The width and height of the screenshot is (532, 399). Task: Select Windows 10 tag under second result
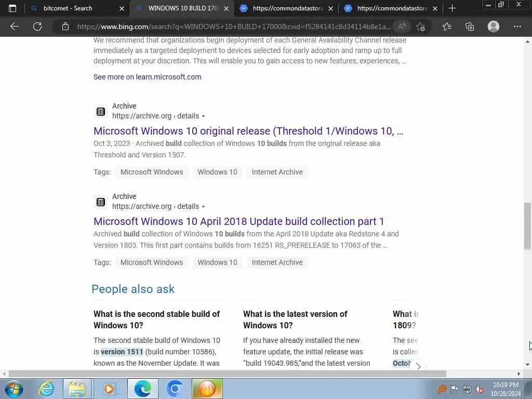218,262
